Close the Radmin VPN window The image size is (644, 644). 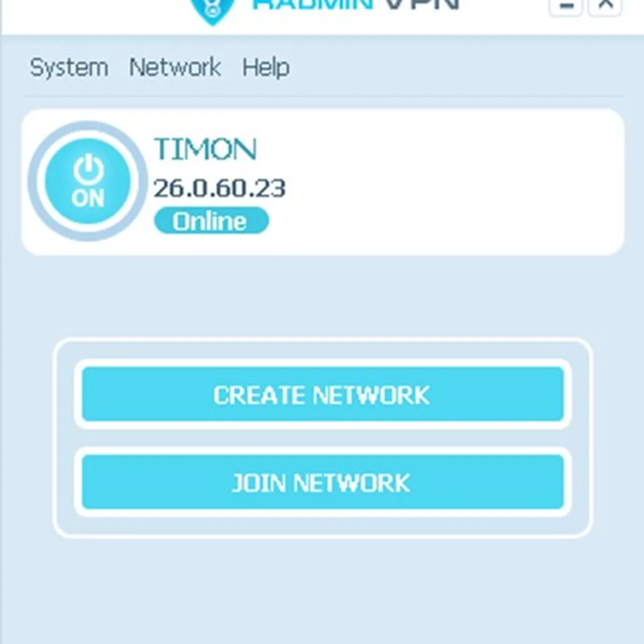tap(605, 7)
